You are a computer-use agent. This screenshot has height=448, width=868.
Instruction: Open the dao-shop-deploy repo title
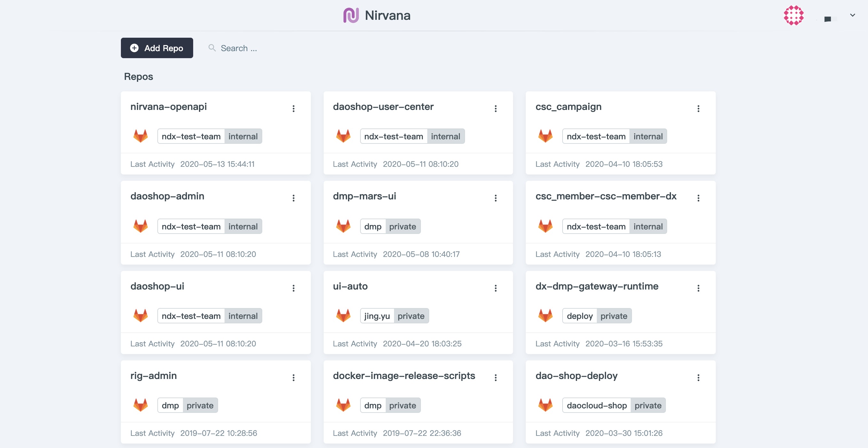(576, 376)
